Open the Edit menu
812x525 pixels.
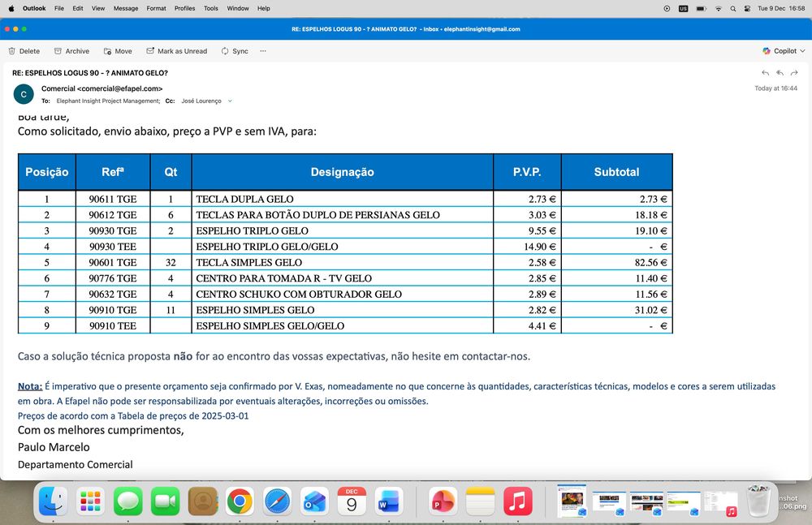tap(78, 8)
